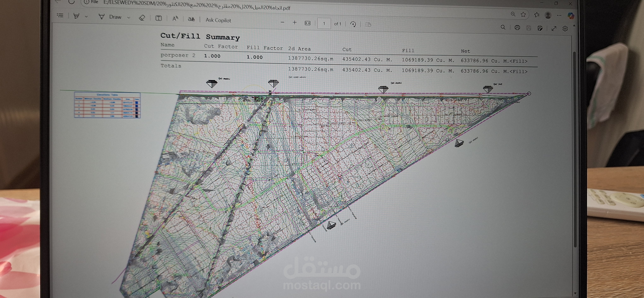
Task: Toggle the page view layout
Action: (368, 25)
